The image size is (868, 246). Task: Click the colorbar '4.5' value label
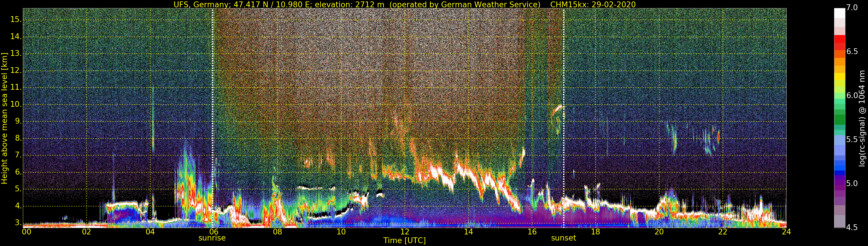point(852,227)
